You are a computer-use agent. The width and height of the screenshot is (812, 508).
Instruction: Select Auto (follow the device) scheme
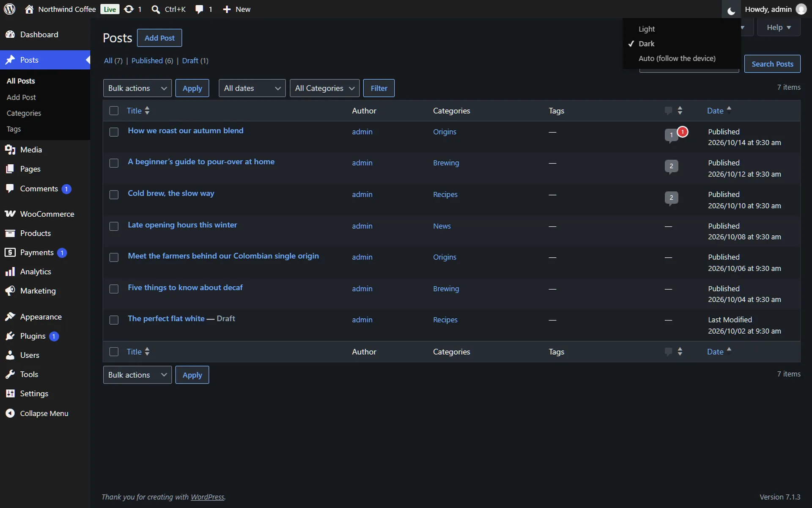point(677,58)
